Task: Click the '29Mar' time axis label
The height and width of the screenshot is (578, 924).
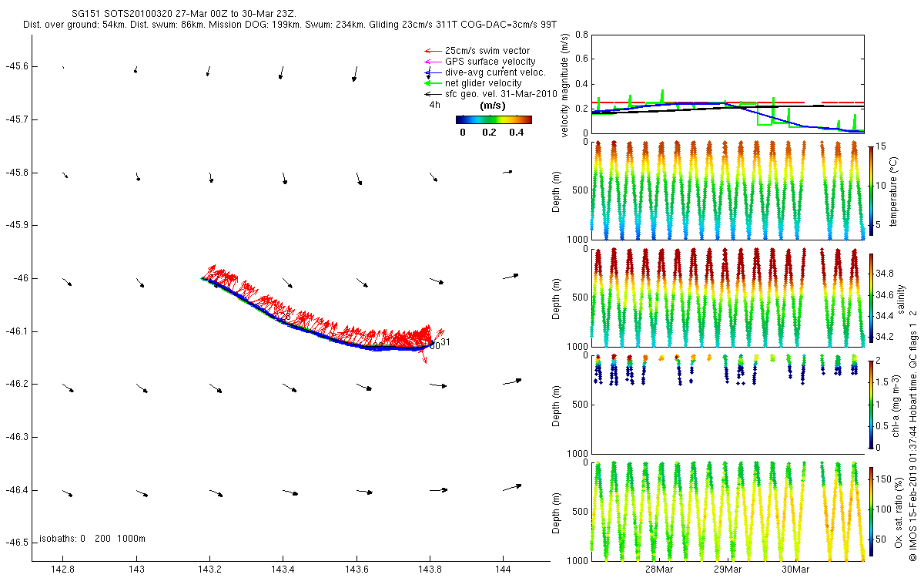Action: tap(728, 570)
